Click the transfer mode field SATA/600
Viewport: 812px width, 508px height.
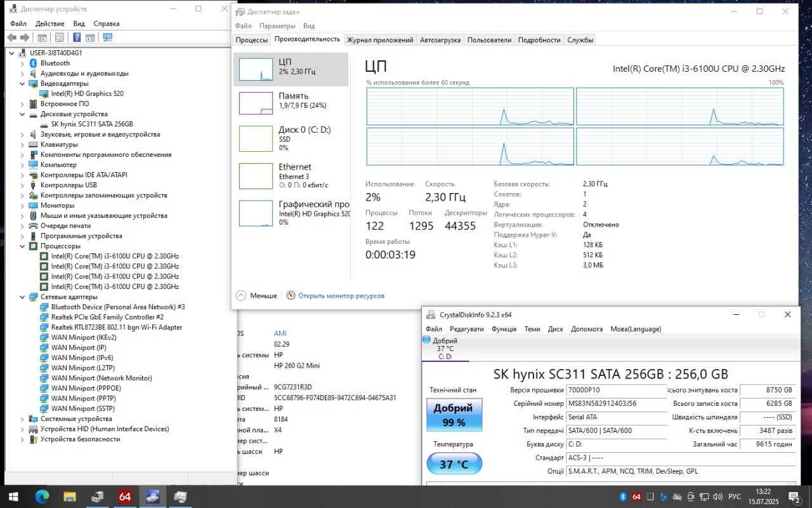(617, 431)
